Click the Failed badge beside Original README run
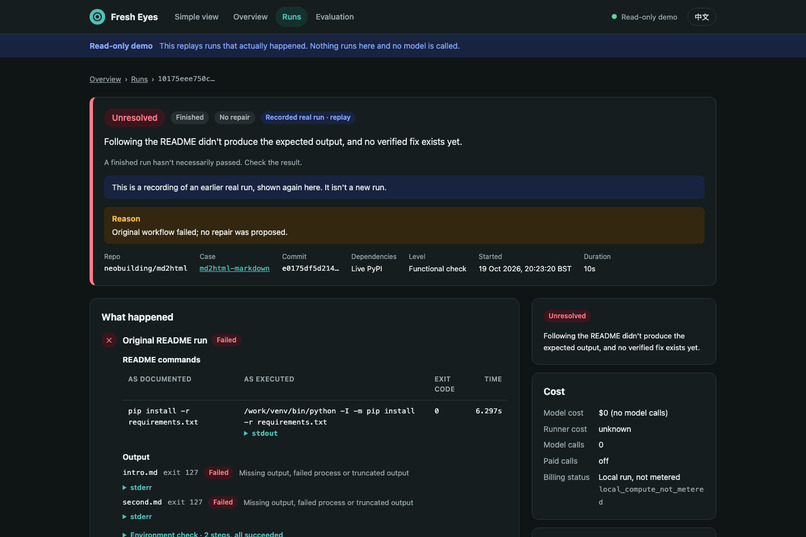Viewport: 806px width, 537px height. point(226,340)
